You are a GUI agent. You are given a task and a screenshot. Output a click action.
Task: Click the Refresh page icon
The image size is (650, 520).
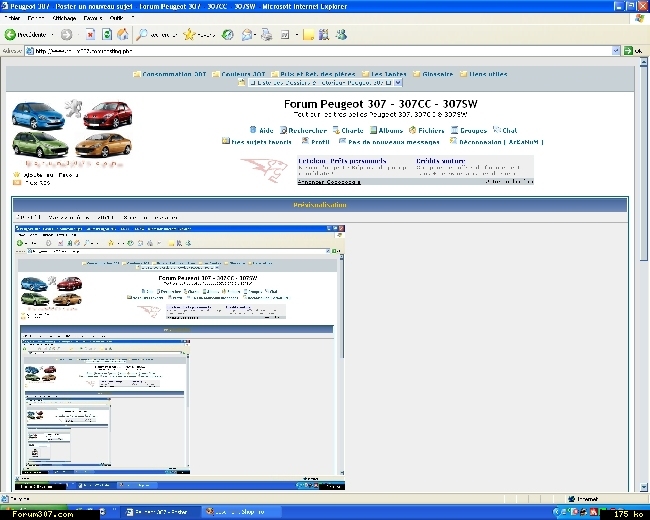tap(107, 35)
